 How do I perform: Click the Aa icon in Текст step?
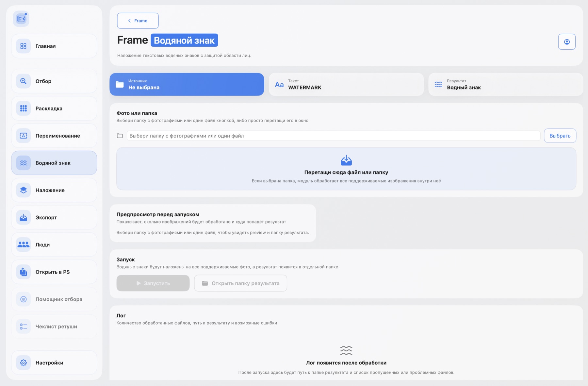click(x=279, y=85)
